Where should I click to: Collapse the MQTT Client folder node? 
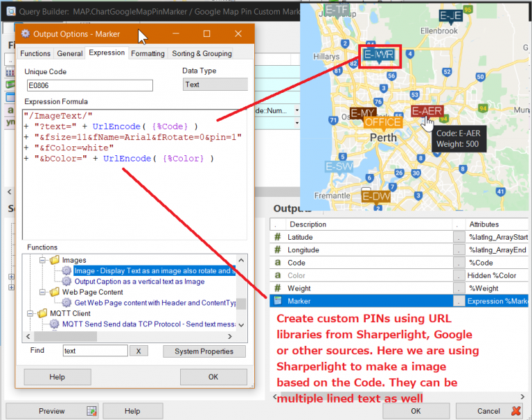30,314
